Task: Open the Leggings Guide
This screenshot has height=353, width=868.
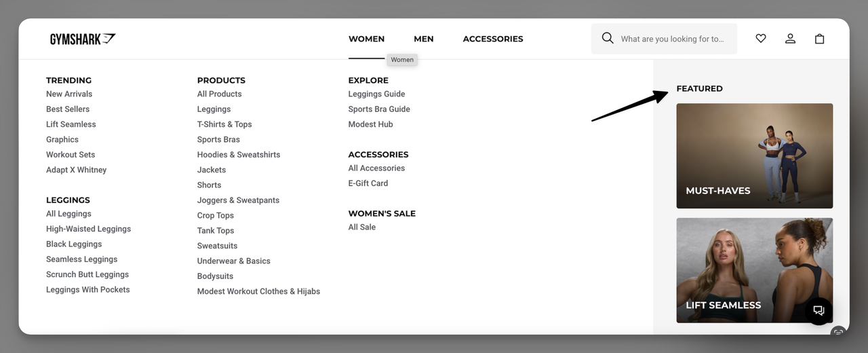Action: tap(377, 94)
